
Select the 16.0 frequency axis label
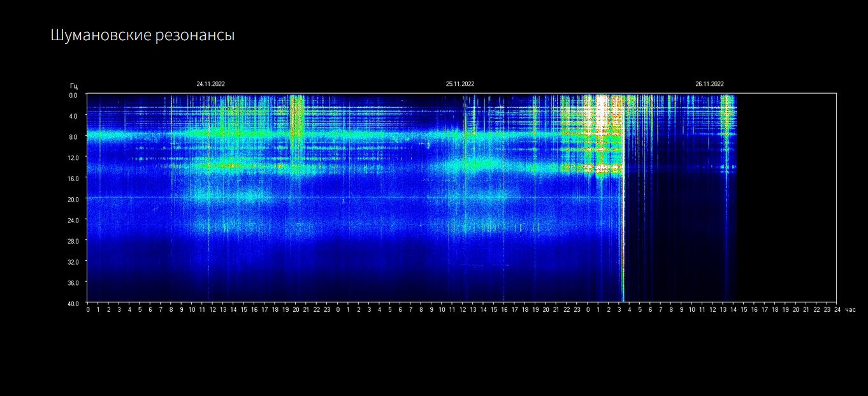point(73,179)
